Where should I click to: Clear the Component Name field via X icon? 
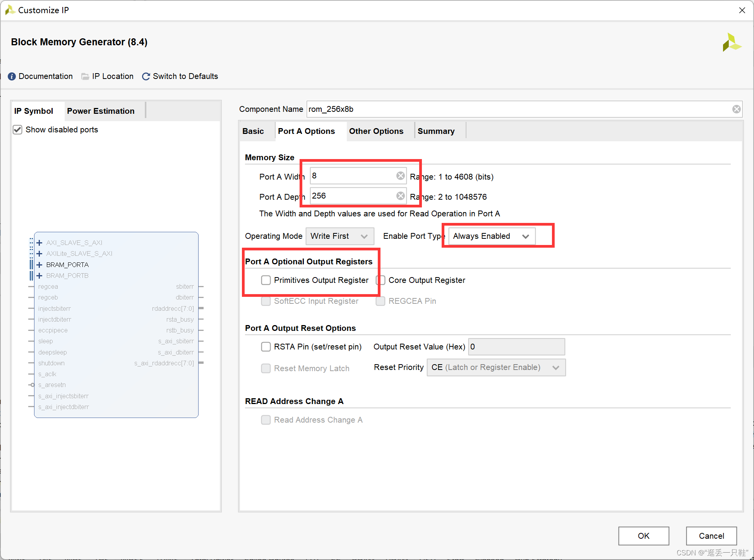[x=736, y=109]
